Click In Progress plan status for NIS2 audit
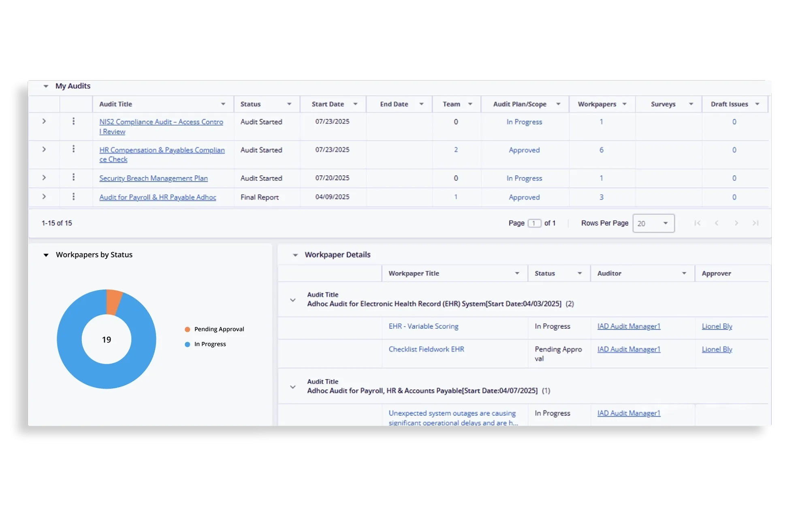Viewport: 800px width, 532px height. pos(524,122)
